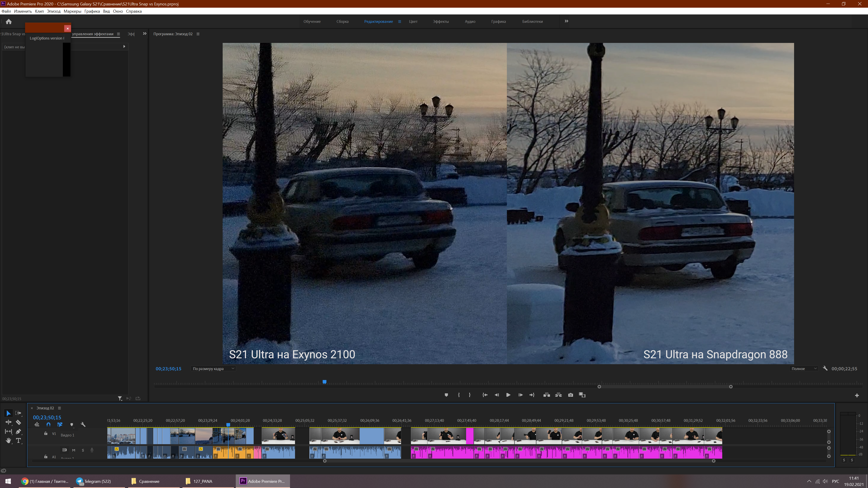Close the LogiOptions popup
The image size is (868, 488).
pos(67,28)
